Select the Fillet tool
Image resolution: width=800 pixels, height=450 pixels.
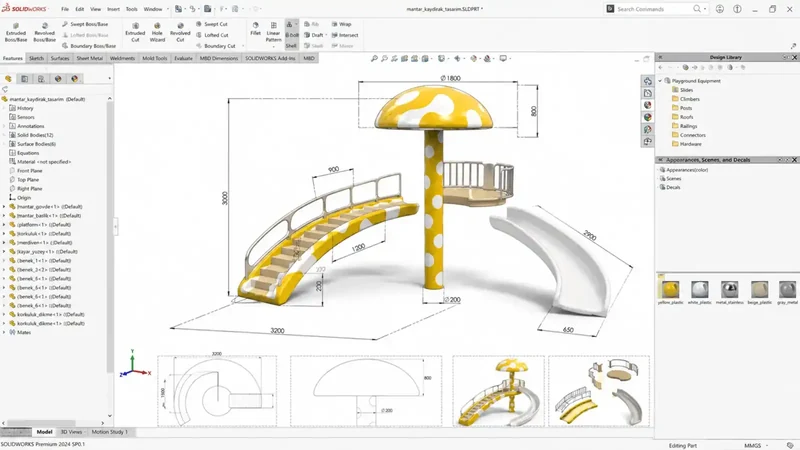[256, 29]
